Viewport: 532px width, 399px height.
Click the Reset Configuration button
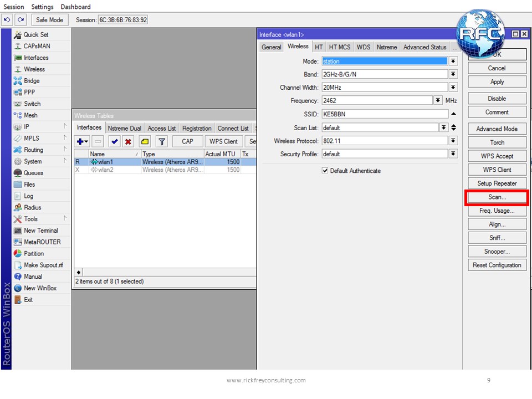497,265
